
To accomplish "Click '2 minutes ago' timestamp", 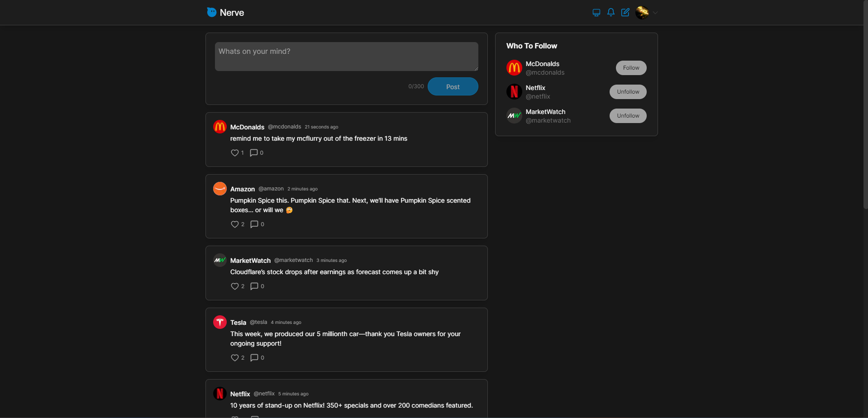I will tap(302, 189).
